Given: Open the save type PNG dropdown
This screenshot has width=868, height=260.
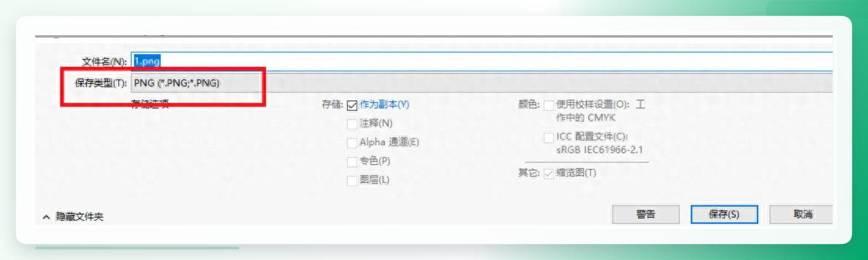Looking at the screenshot, I should [482, 83].
